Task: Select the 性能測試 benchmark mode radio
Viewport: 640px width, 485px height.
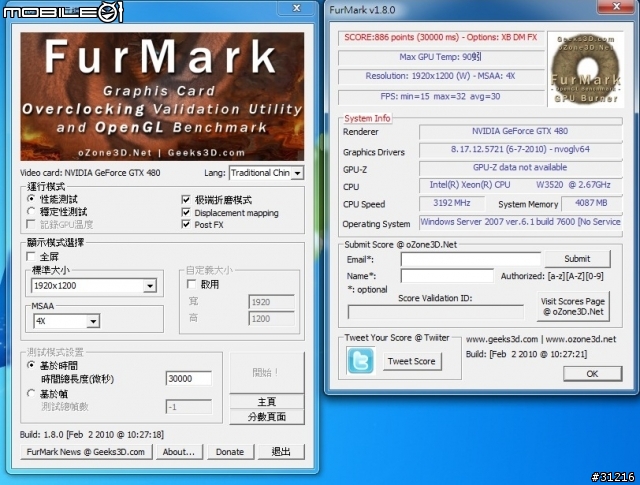Action: (x=31, y=199)
